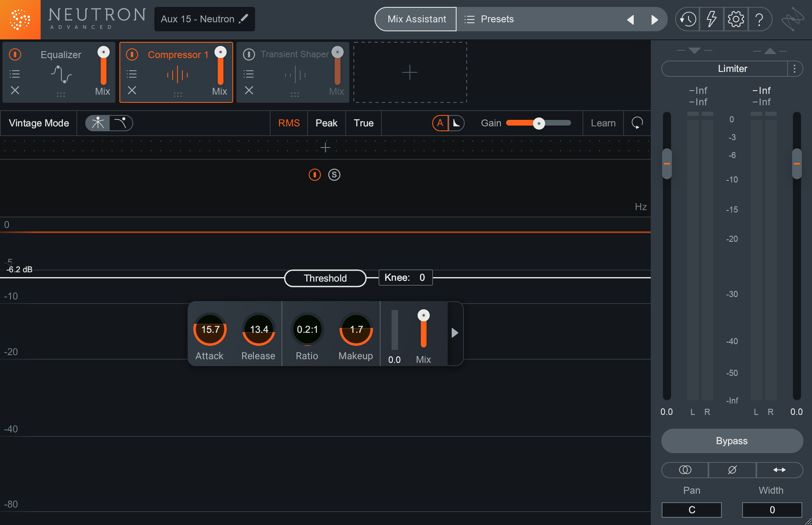812x525 pixels.
Task: Select the level detection filter curve icon
Action: [97, 123]
